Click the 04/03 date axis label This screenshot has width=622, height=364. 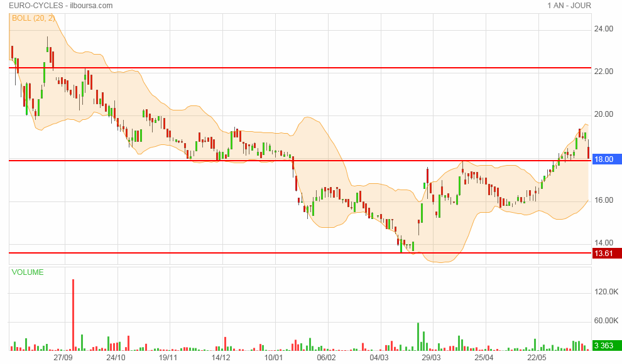[379, 358]
